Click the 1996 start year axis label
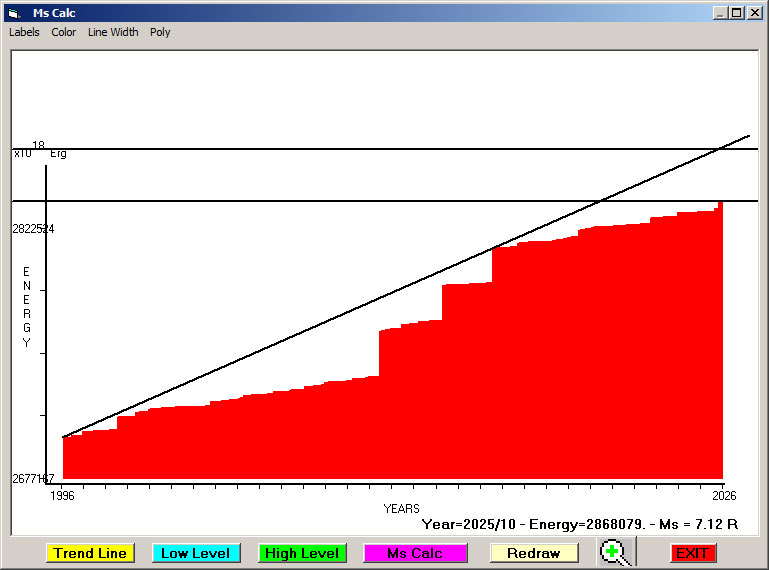769x570 pixels. click(x=63, y=495)
